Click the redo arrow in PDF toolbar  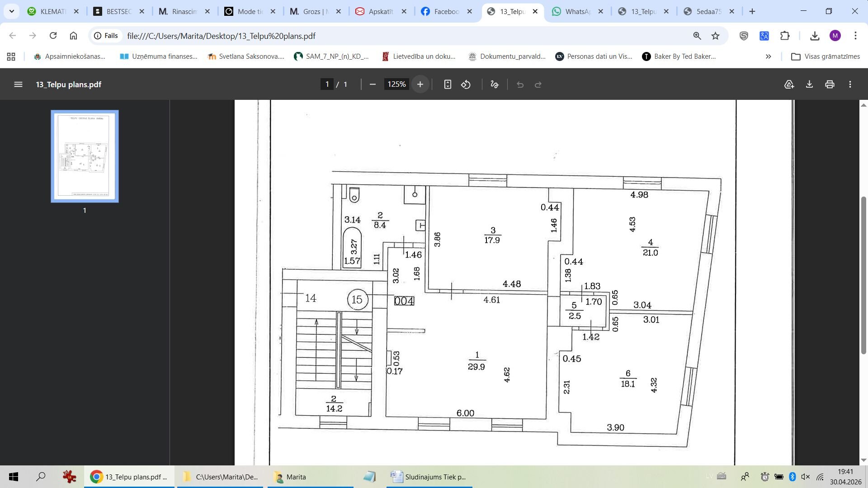coord(538,84)
